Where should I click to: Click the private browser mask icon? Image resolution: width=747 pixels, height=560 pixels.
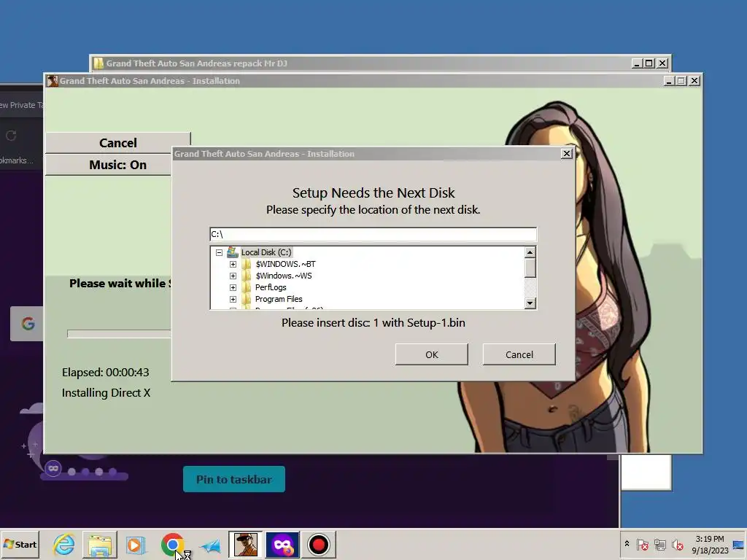coord(53,469)
